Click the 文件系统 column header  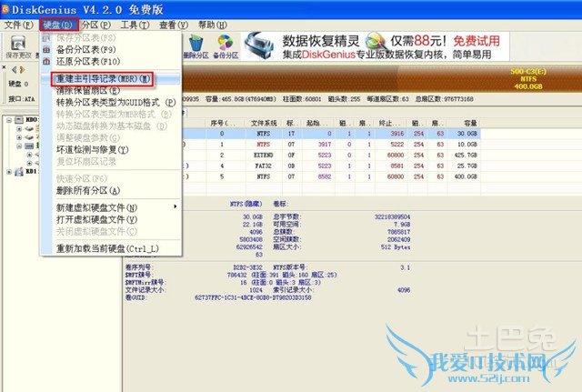264,123
